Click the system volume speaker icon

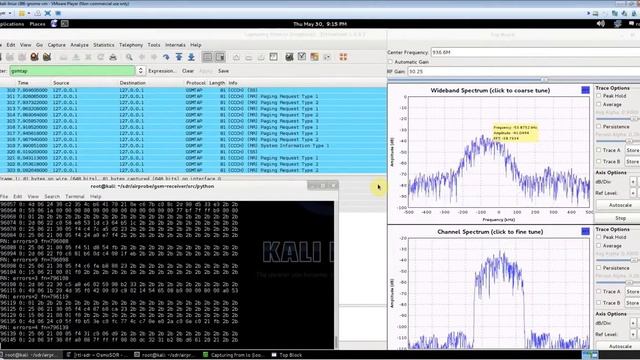[600, 24]
